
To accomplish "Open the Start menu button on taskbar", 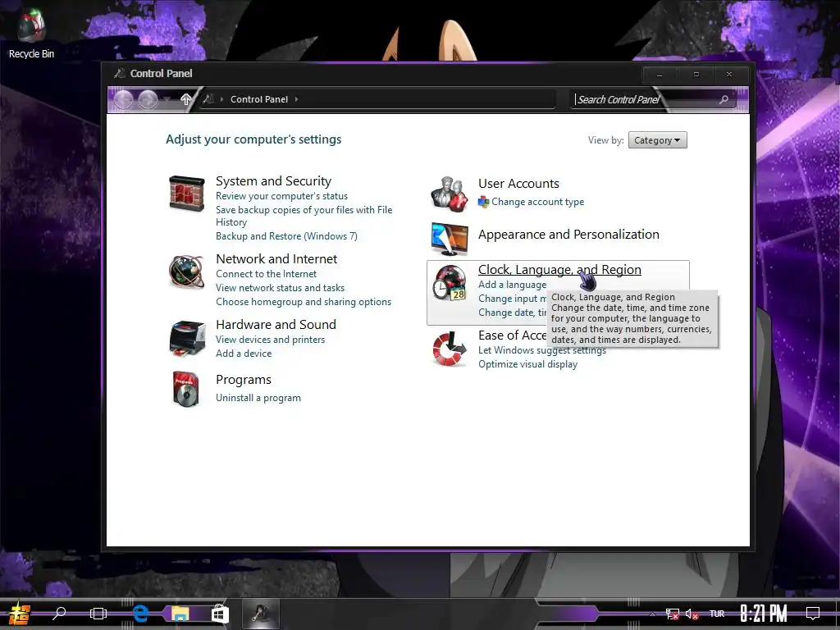I will tap(19, 614).
